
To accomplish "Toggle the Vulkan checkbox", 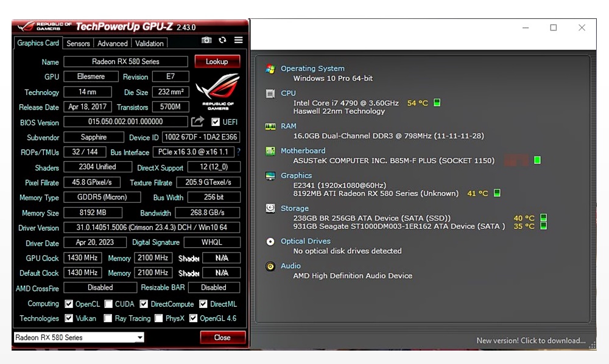I will click(69, 318).
